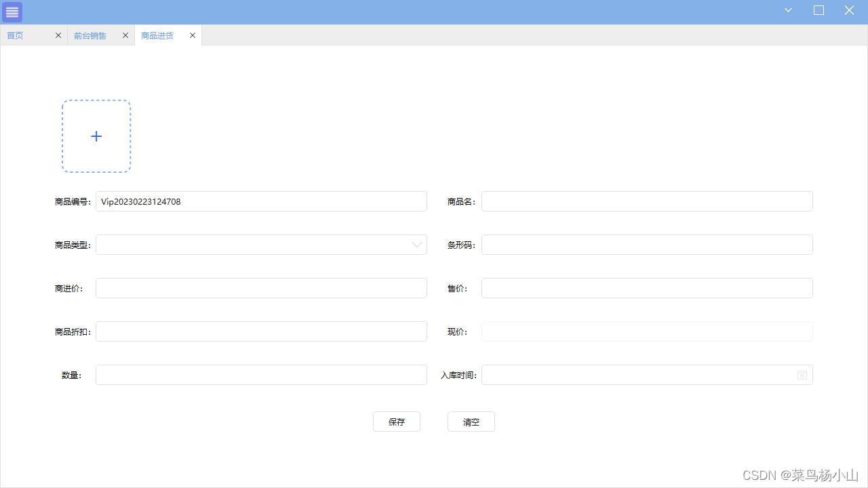Focus the 入库时间 date field

(647, 375)
